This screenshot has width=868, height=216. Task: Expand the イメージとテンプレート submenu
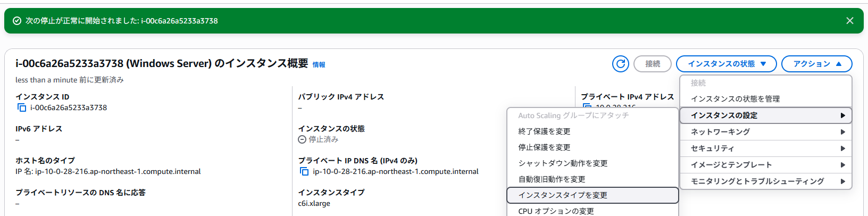coord(766,165)
